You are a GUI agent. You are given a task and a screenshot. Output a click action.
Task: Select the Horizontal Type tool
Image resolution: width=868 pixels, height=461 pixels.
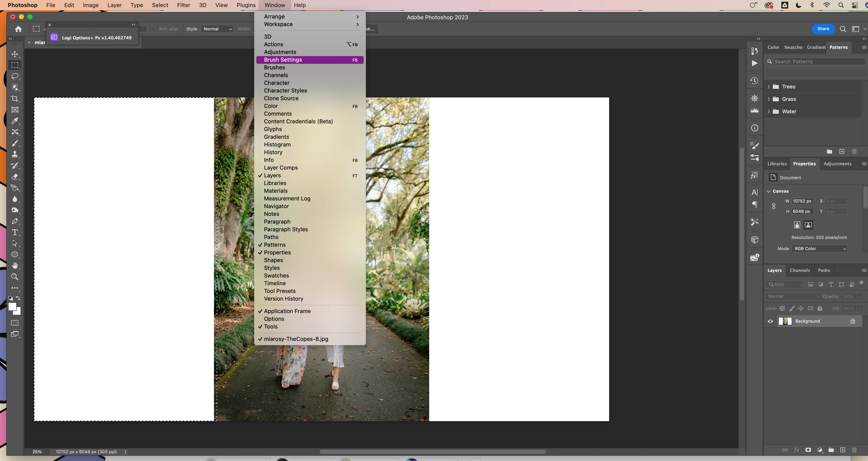[15, 232]
